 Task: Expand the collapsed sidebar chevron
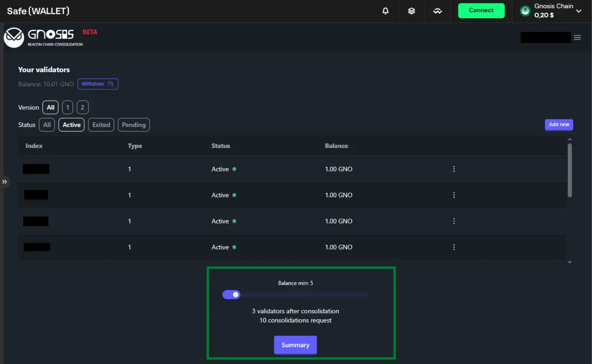tap(4, 182)
